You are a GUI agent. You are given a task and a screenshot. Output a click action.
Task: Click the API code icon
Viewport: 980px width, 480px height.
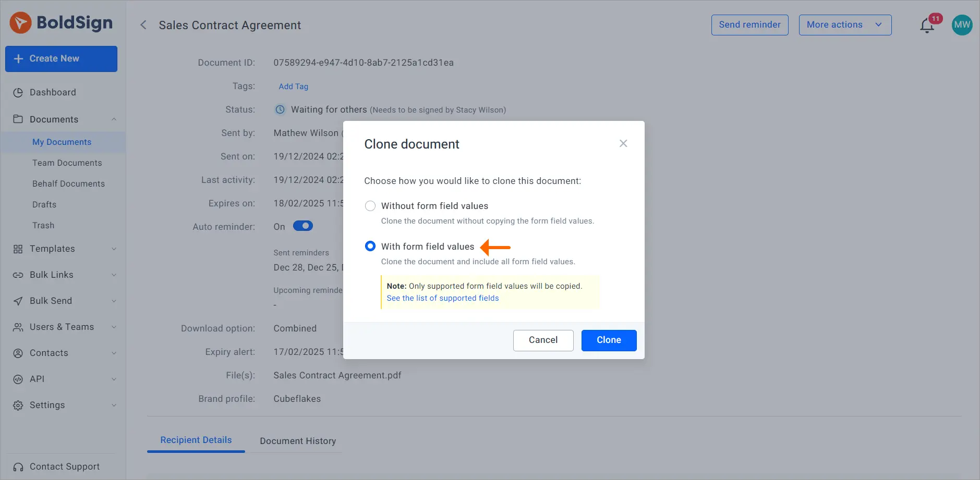18,379
